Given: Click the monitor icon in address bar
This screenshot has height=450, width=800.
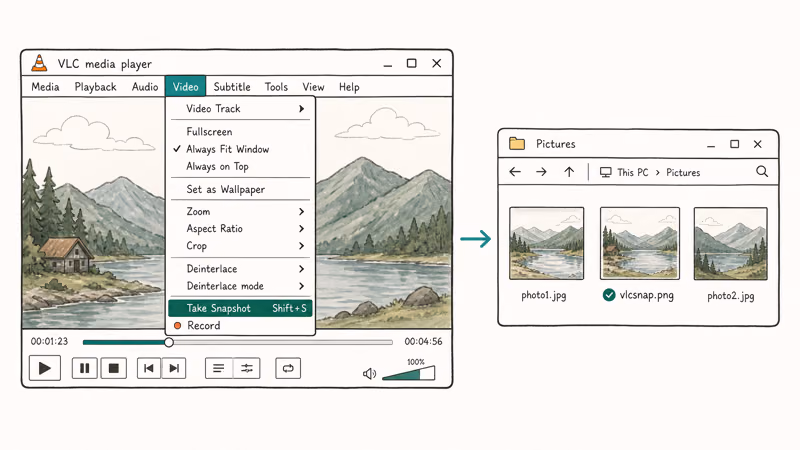Looking at the screenshot, I should click(606, 172).
